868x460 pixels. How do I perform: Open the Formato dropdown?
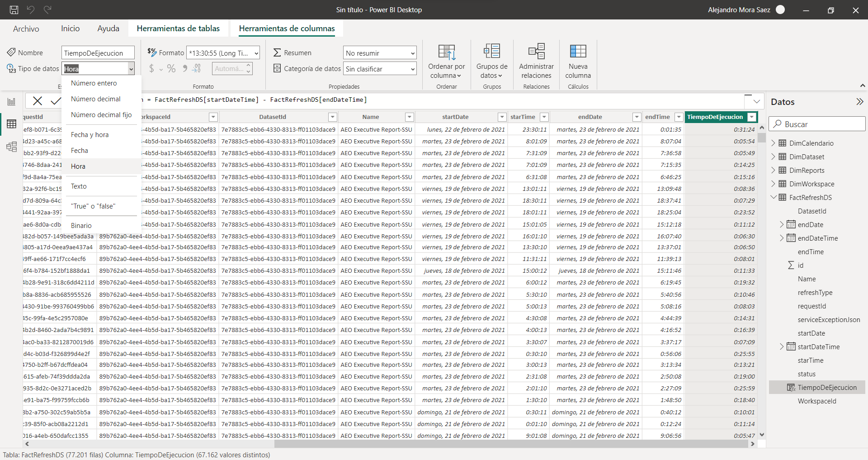coord(223,53)
